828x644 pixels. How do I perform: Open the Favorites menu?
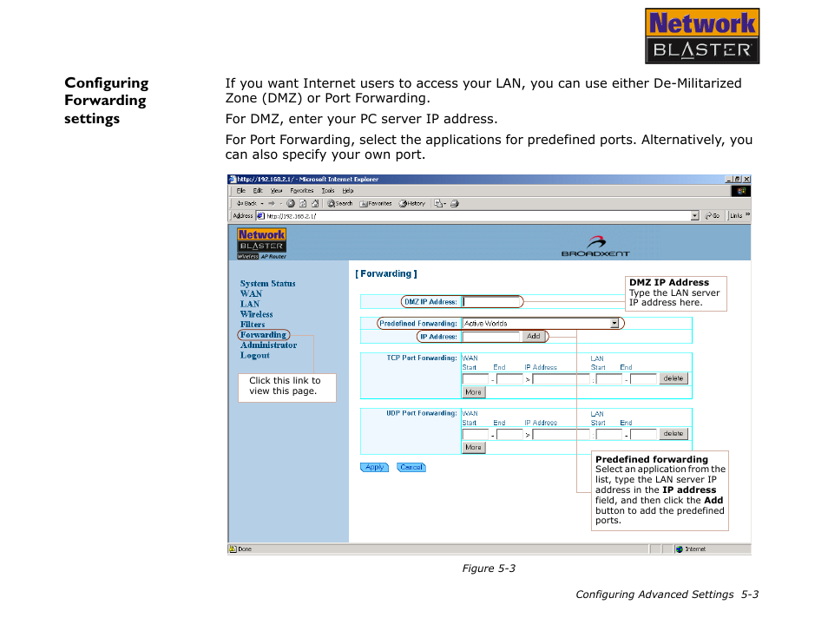(301, 191)
